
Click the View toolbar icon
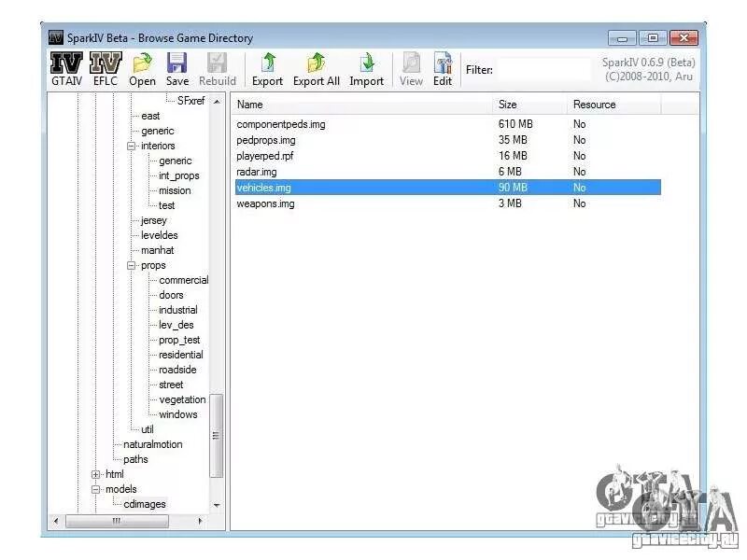411,69
